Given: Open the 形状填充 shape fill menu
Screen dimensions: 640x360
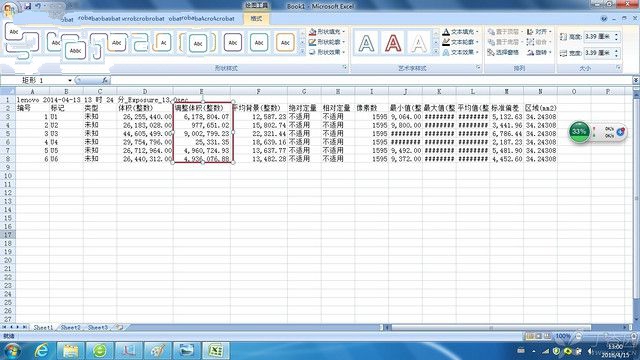Looking at the screenshot, I should click(x=327, y=31).
